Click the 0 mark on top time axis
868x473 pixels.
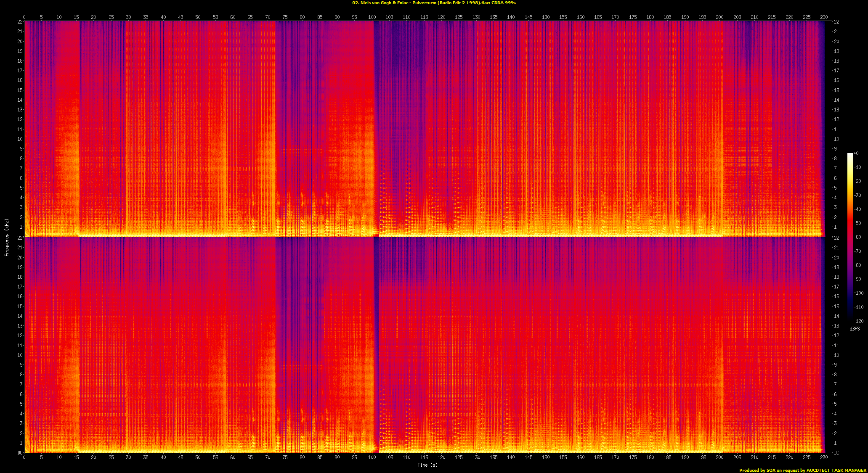coord(24,17)
